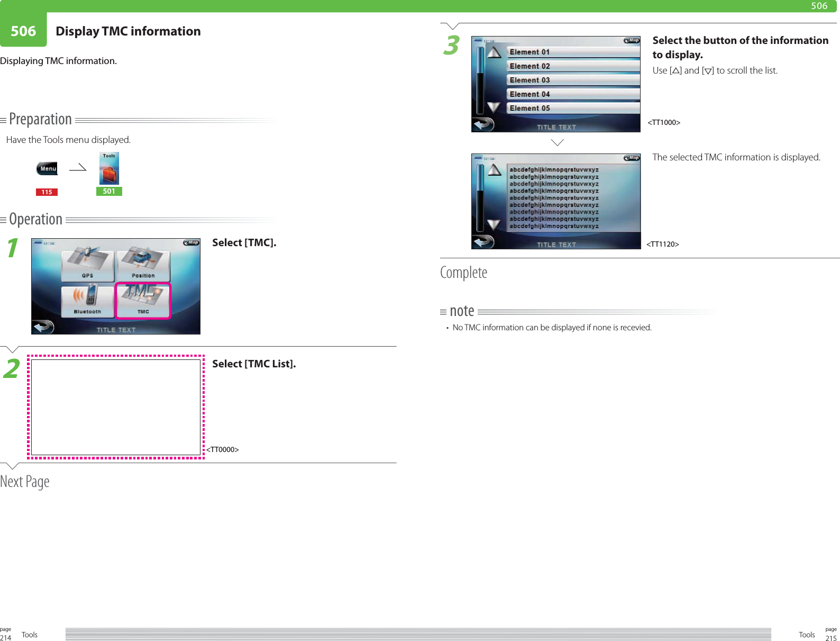Select Element 04 in the list

pos(573,94)
